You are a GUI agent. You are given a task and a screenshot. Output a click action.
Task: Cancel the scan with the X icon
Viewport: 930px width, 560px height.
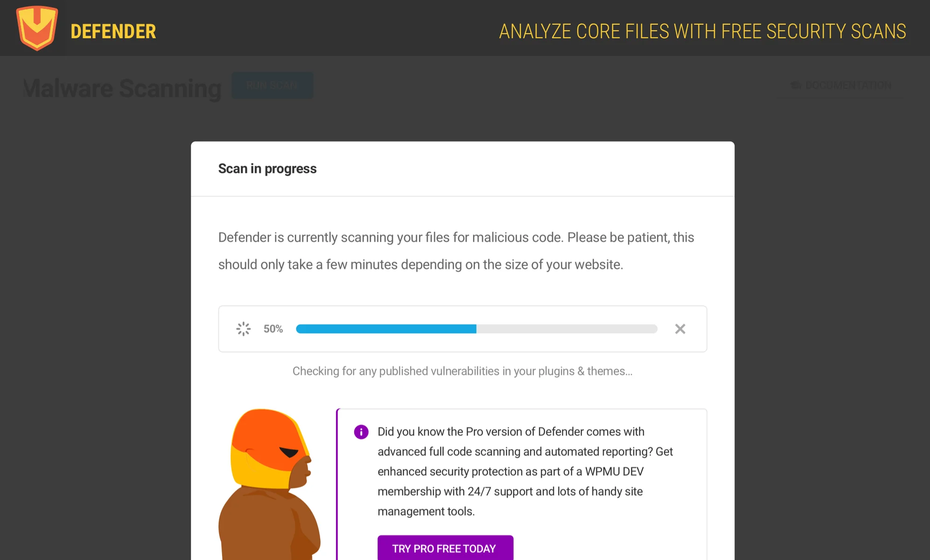tap(680, 329)
